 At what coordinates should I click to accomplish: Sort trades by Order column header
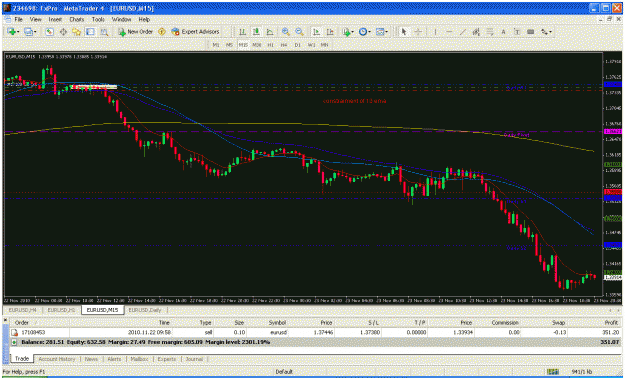(22, 323)
